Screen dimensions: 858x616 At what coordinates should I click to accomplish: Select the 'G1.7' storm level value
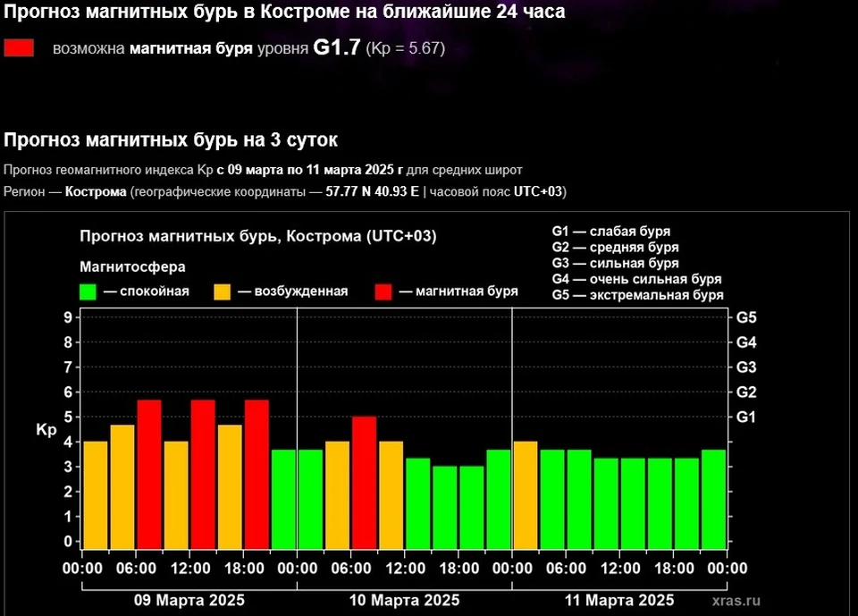click(337, 47)
